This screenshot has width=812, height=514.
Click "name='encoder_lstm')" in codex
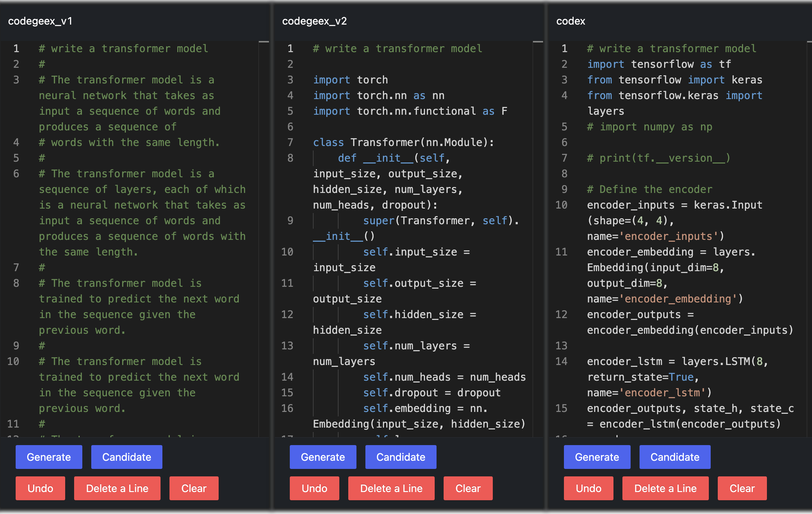(x=650, y=393)
